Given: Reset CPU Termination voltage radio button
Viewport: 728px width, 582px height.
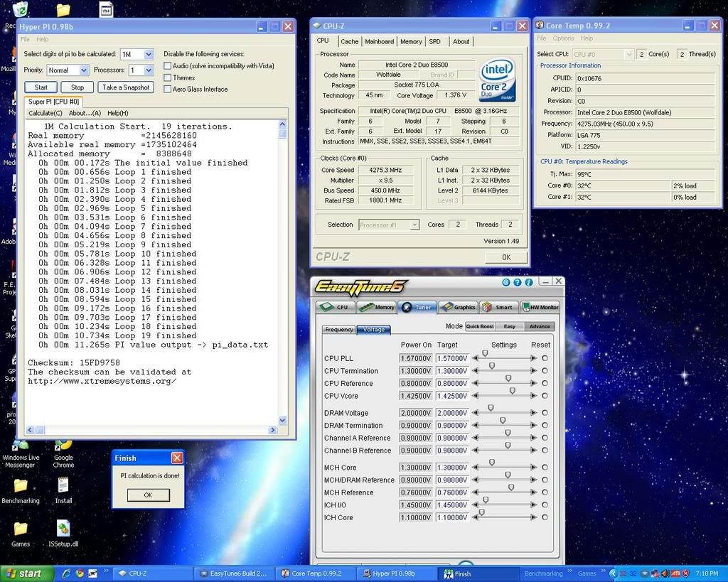Looking at the screenshot, I should point(545,371).
